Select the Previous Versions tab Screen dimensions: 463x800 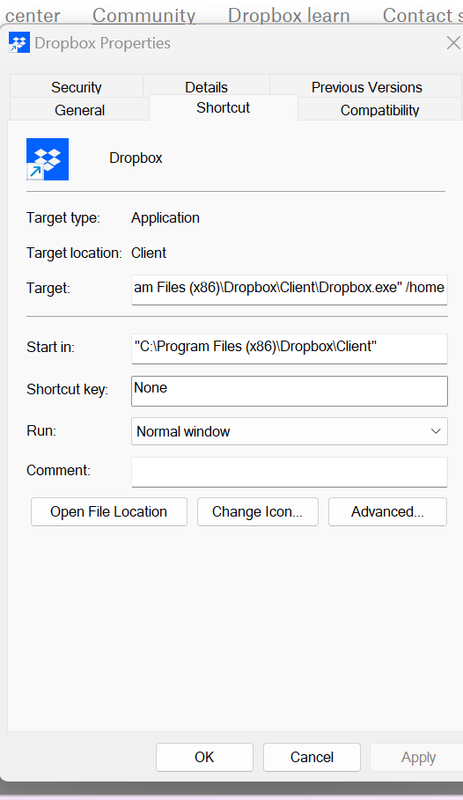click(367, 87)
